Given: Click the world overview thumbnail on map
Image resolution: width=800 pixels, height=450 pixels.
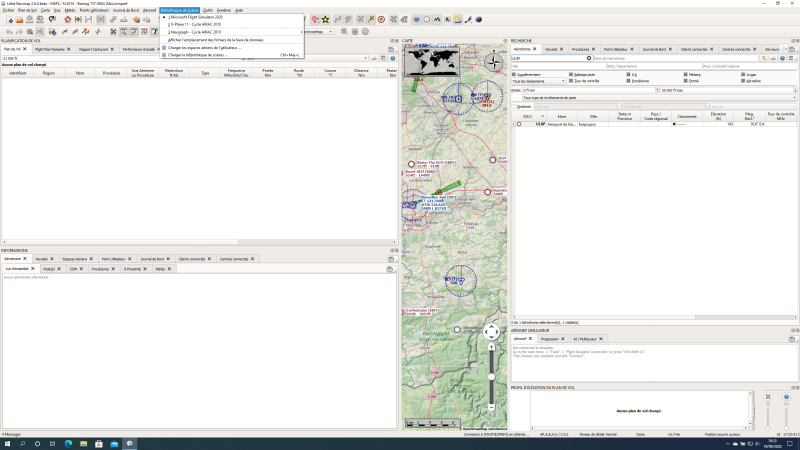Looking at the screenshot, I should pos(432,61).
